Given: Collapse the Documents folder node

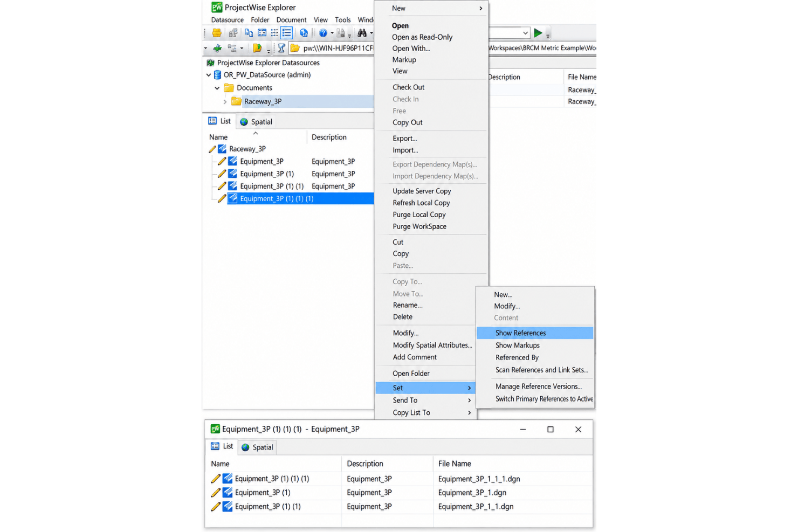Looking at the screenshot, I should [x=217, y=88].
